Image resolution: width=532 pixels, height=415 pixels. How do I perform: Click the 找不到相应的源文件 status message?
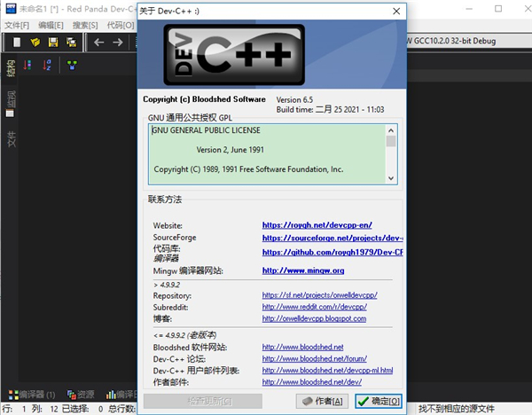click(456, 409)
